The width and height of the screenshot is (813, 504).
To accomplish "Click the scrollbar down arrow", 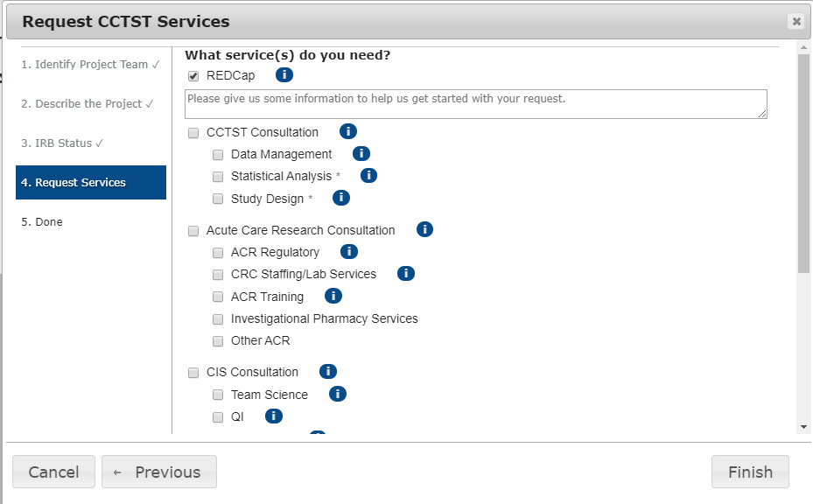I will (803, 427).
